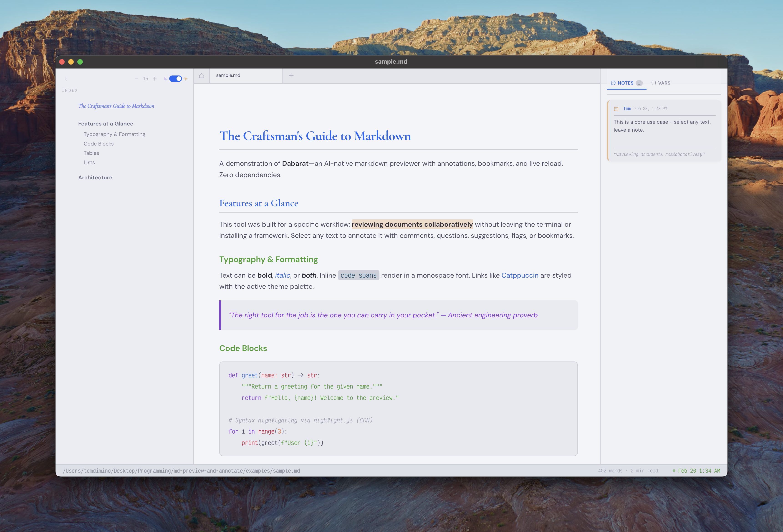Decrease font size with the minus control
Viewport: 783px width, 532px height.
137,78
